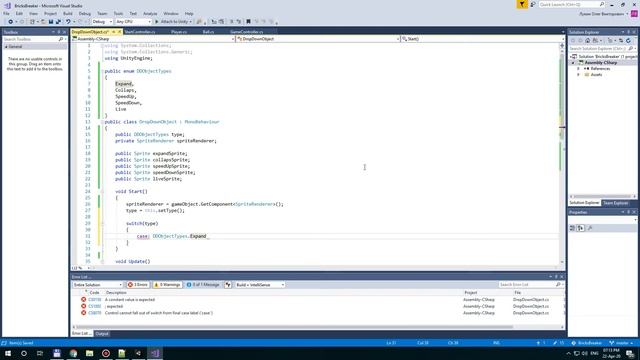Switch to the Solution Explorer bottom tab
The width and height of the screenshot is (640, 360).
click(584, 203)
